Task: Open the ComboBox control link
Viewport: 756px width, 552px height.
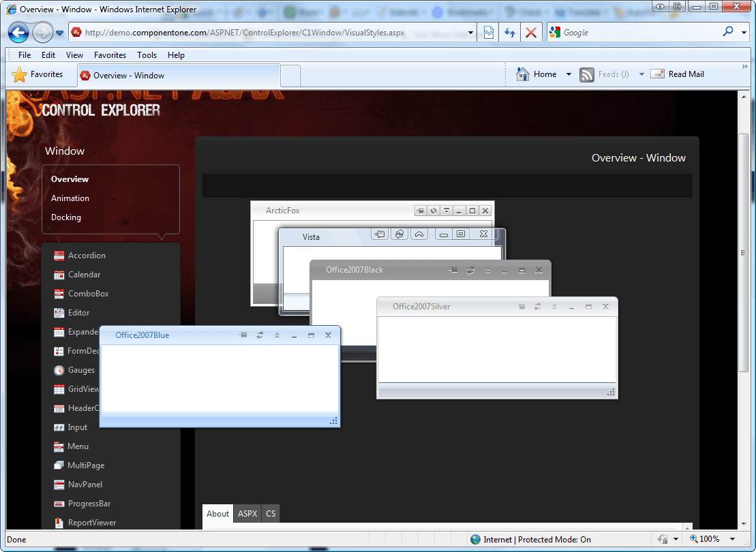Action: (88, 294)
